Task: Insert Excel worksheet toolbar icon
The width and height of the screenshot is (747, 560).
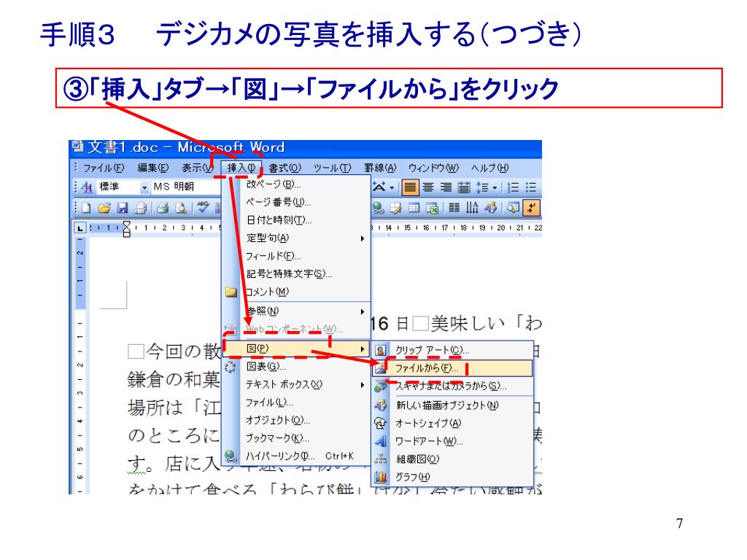Action: point(432,208)
